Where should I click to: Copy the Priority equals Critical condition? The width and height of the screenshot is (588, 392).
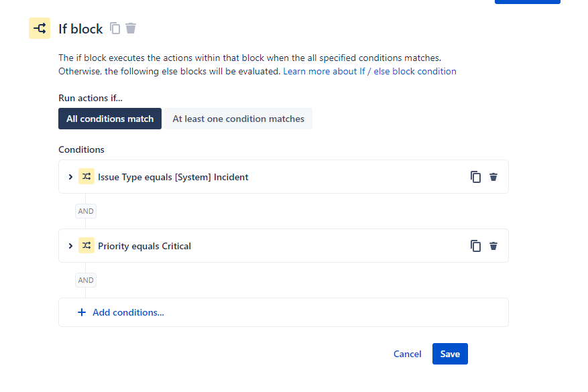(x=475, y=246)
